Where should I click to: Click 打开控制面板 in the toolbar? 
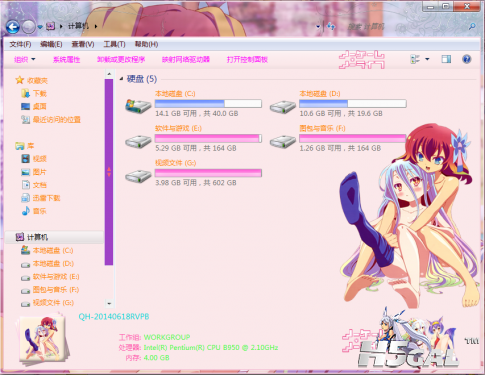[x=247, y=60]
